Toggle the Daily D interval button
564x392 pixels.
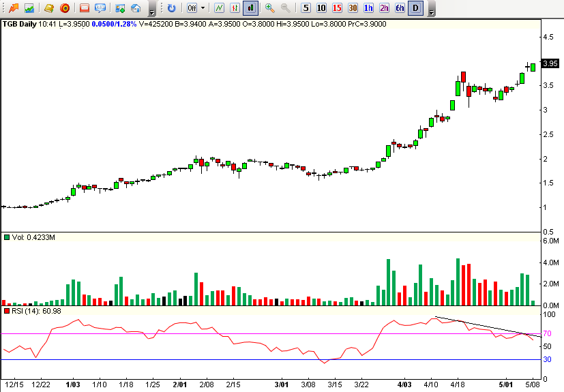tap(415, 8)
